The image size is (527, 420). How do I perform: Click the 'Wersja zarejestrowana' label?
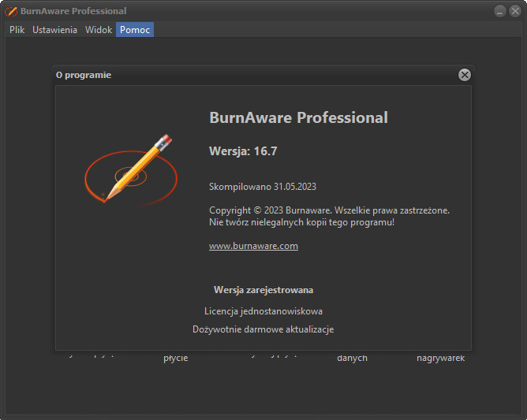tap(263, 290)
